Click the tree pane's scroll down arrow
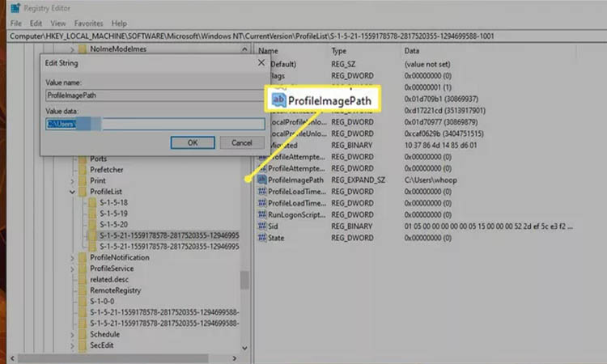Image resolution: width=607 pixels, height=364 pixels. point(244,348)
